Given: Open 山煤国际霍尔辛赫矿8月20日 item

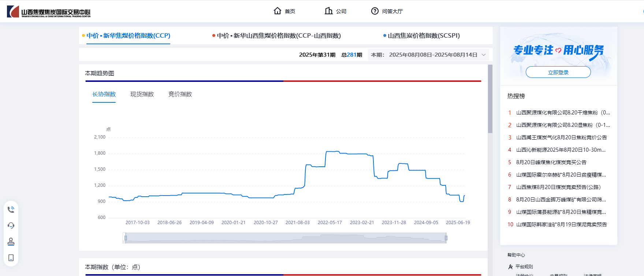Looking at the screenshot, I should [561, 175].
